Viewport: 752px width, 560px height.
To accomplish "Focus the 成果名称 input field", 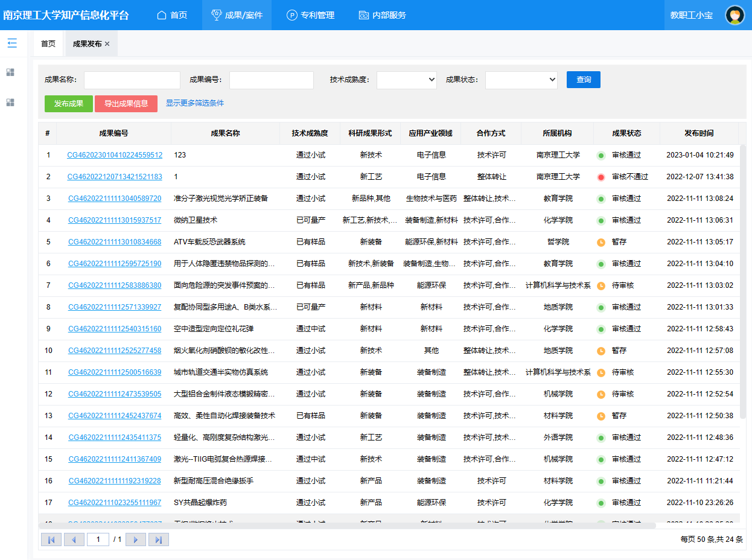I will click(x=132, y=80).
